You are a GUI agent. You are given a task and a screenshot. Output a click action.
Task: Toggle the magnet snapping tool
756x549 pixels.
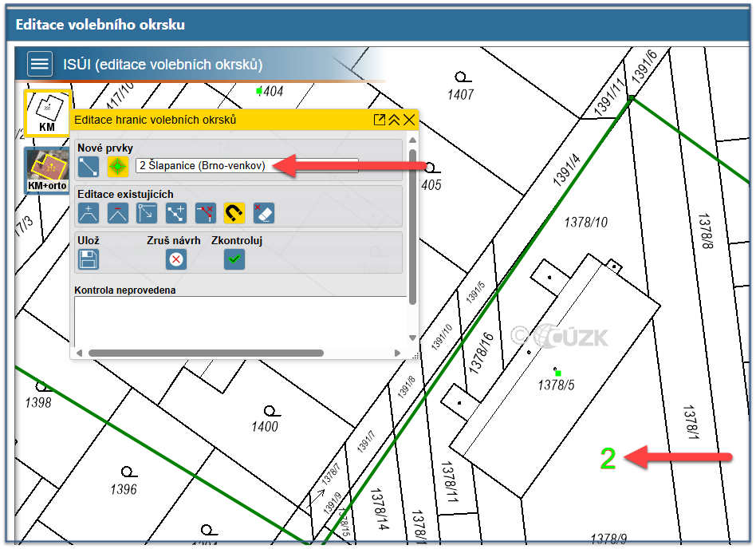(234, 213)
